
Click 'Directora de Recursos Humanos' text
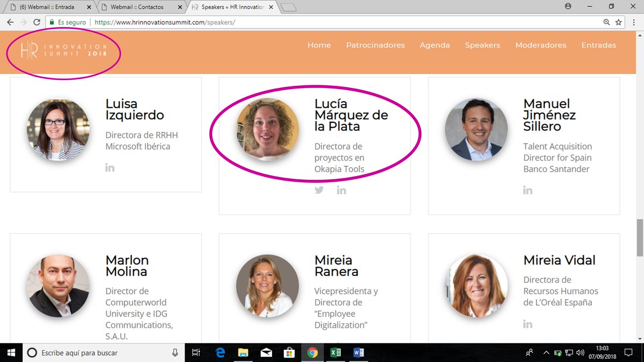pyautogui.click(x=561, y=285)
